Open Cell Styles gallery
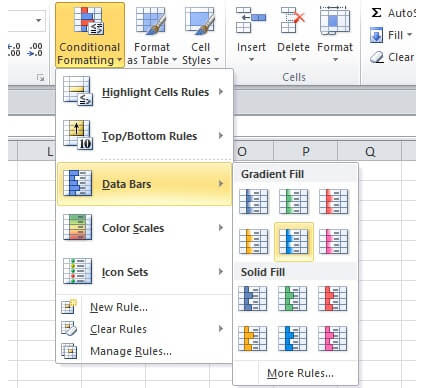 [200, 35]
